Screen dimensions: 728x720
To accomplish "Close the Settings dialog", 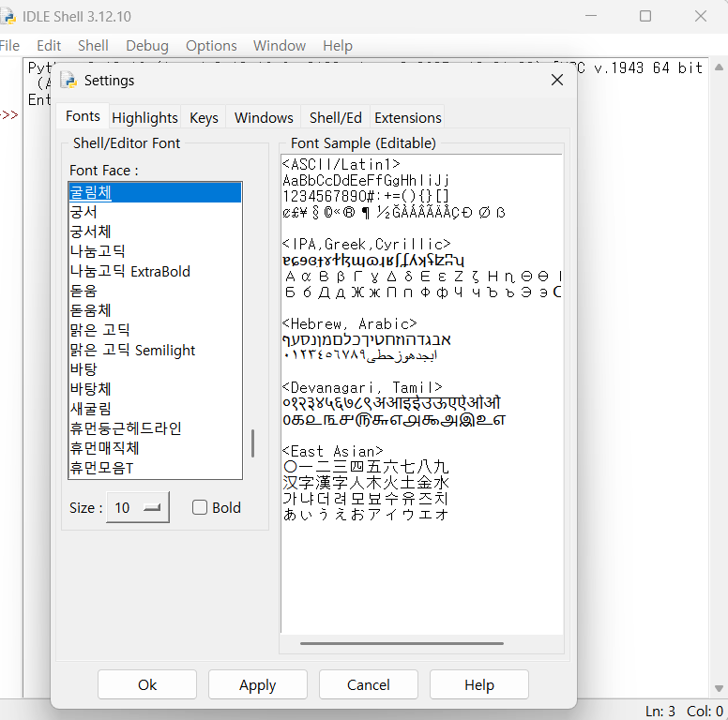I will (557, 80).
